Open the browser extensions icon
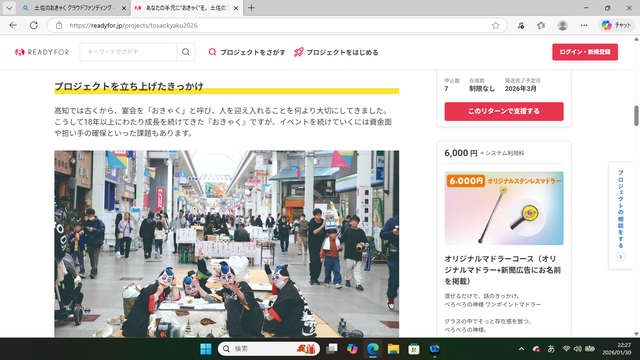 (x=520, y=25)
